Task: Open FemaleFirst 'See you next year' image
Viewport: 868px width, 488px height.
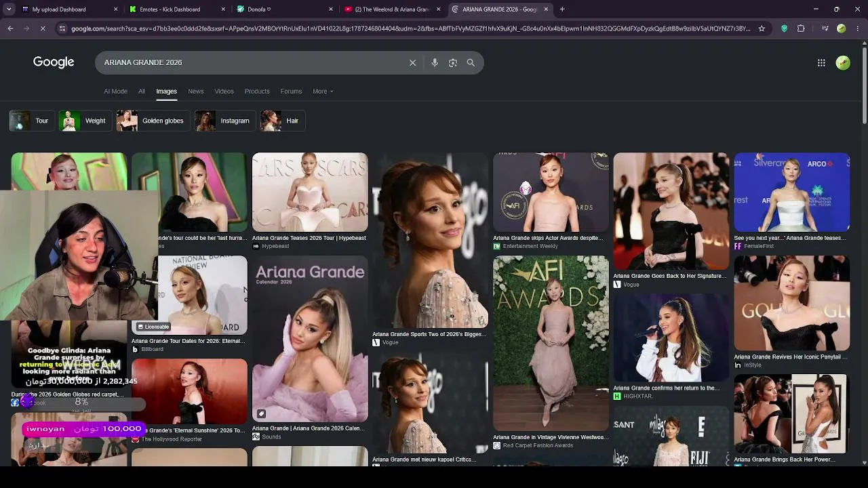Action: pyautogui.click(x=791, y=192)
